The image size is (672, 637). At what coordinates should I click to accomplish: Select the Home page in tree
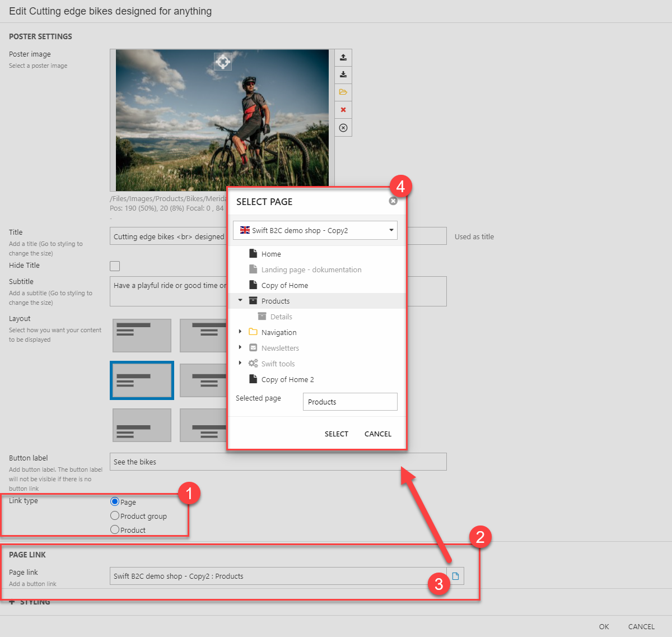tap(271, 254)
